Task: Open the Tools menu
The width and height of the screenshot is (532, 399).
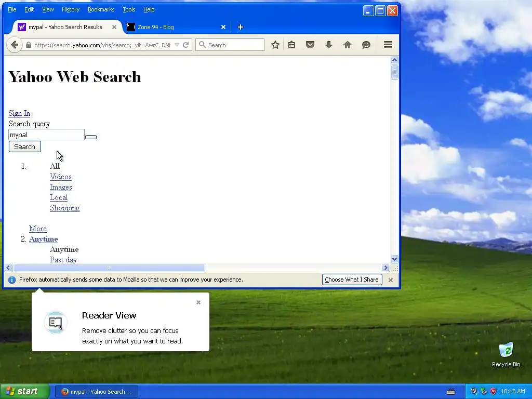Action: click(x=129, y=9)
